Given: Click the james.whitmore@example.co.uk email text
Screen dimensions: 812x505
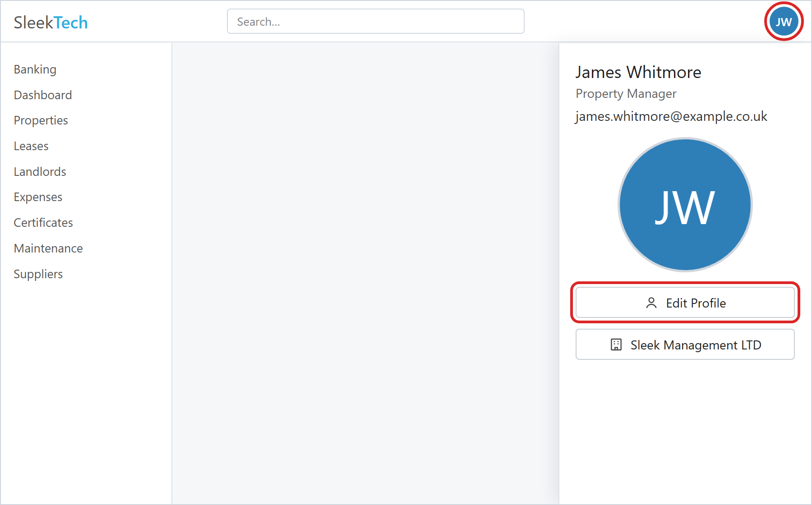Looking at the screenshot, I should click(x=671, y=116).
